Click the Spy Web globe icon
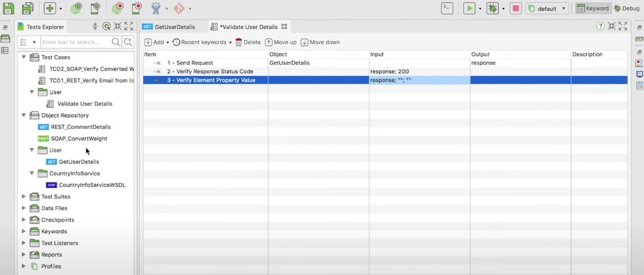644x275 pixels. click(x=76, y=8)
